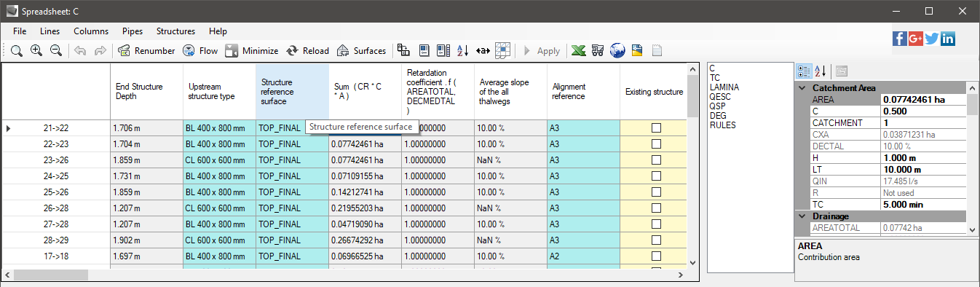Toggle Existing structure checkbox for row 25->26
980x287 pixels.
point(656,192)
